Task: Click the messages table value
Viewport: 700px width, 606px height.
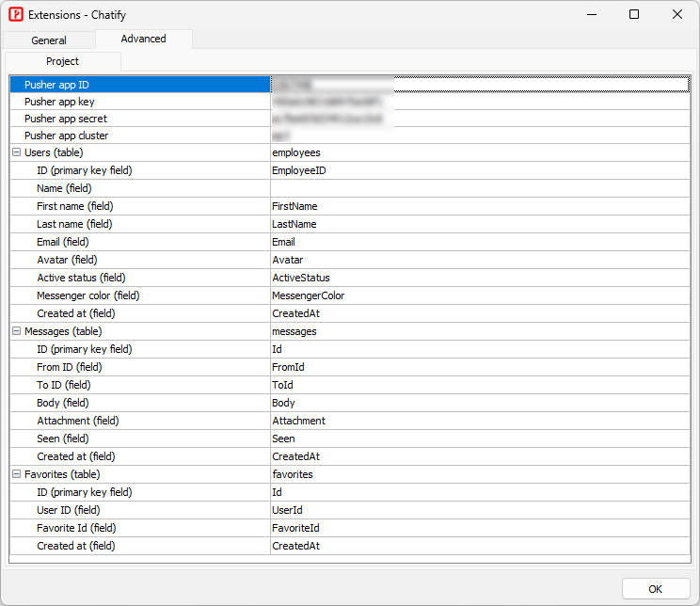Action: point(481,331)
